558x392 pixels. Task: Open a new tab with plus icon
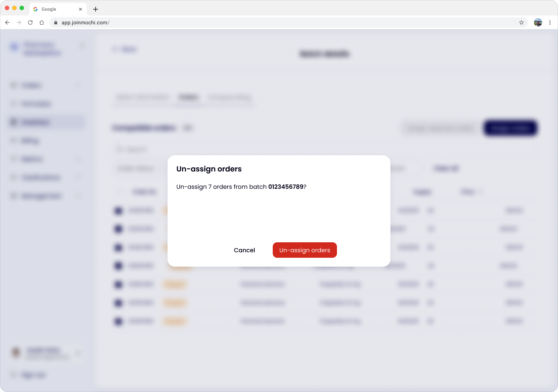click(x=96, y=9)
